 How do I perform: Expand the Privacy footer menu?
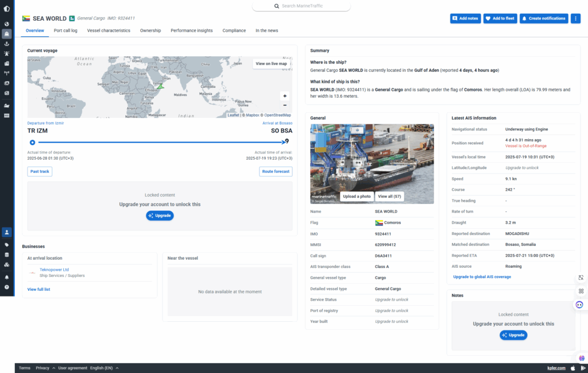(x=45, y=368)
